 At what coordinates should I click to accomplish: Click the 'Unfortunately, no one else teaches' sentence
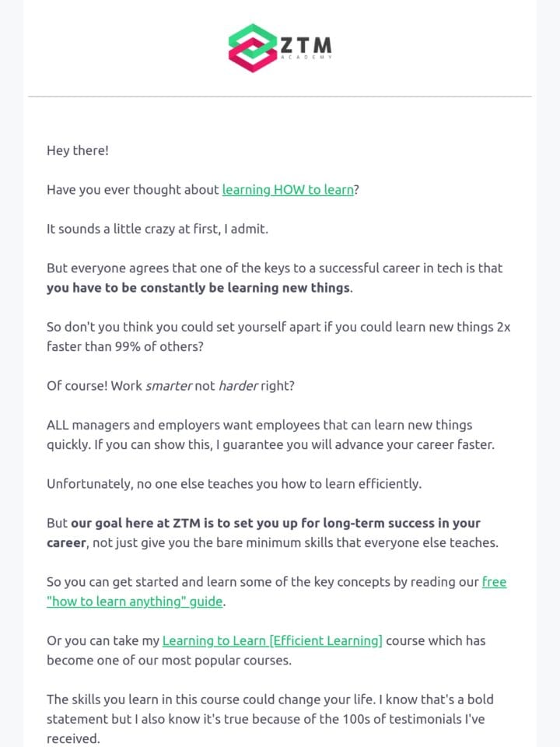[234, 484]
